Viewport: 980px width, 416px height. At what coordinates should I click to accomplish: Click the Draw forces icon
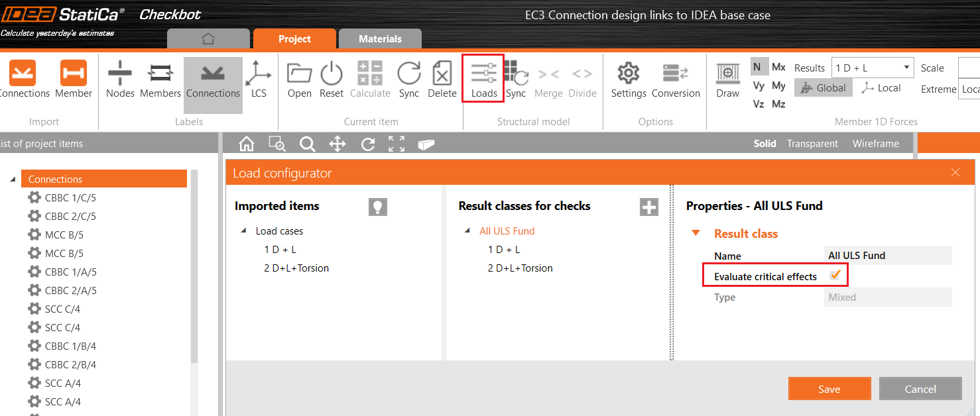(727, 79)
